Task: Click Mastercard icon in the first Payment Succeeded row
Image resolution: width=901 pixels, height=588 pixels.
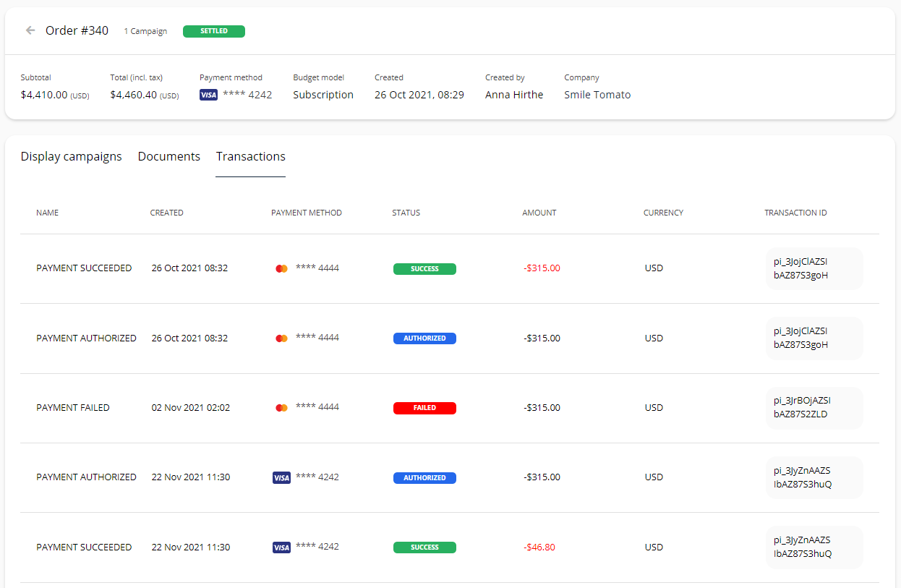Action: click(282, 268)
